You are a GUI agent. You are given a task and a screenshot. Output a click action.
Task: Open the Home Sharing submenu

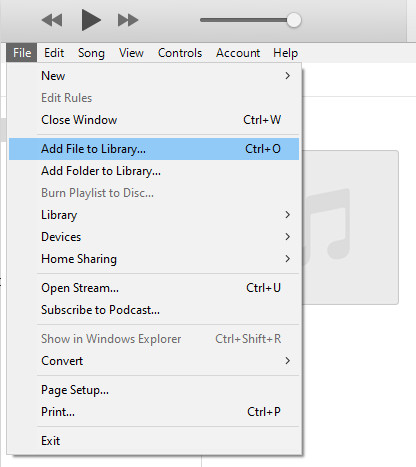(x=154, y=259)
